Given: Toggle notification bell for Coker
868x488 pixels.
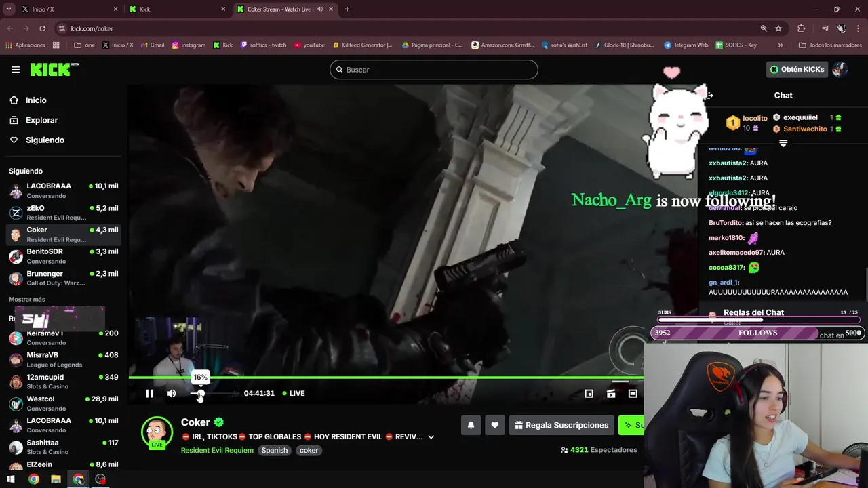Looking at the screenshot, I should coord(471,425).
